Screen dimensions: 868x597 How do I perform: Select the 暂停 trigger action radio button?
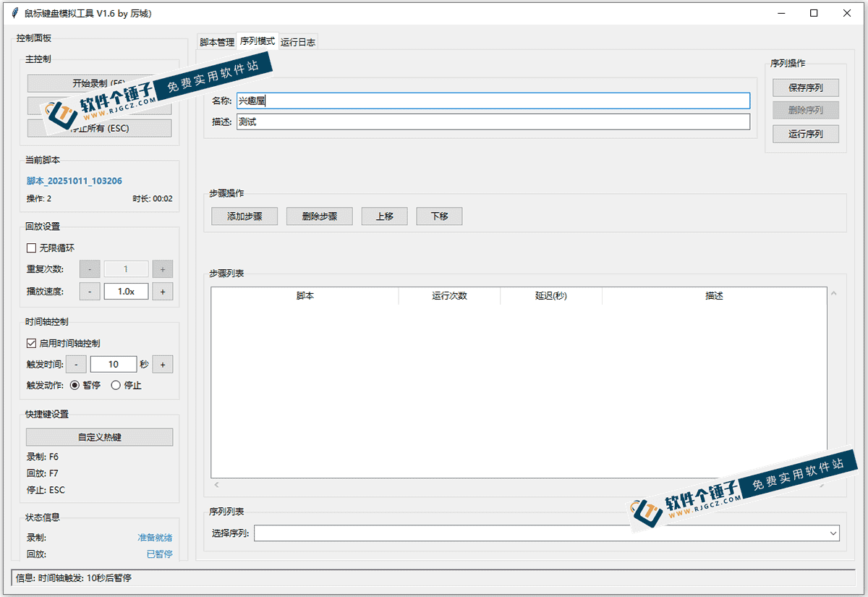pyautogui.click(x=75, y=386)
